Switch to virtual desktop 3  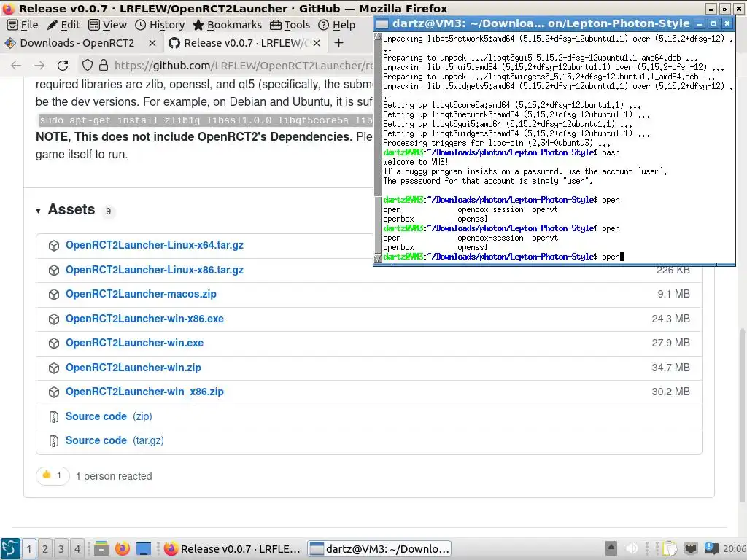click(x=61, y=549)
